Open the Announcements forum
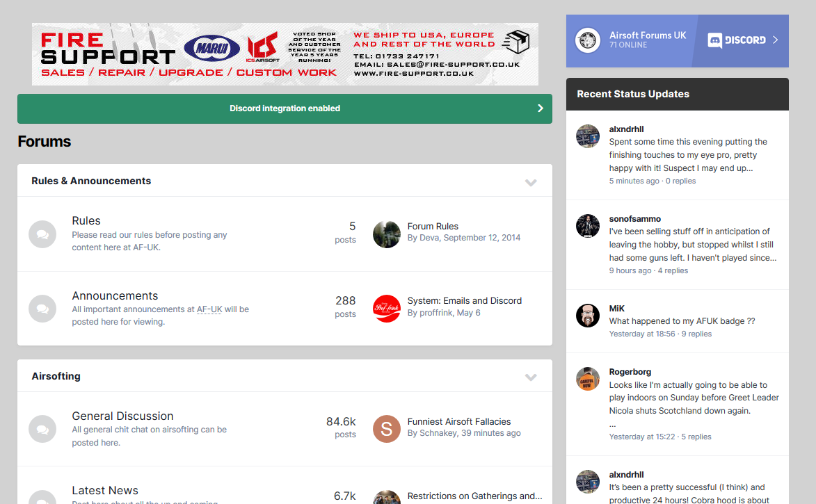 (x=115, y=295)
